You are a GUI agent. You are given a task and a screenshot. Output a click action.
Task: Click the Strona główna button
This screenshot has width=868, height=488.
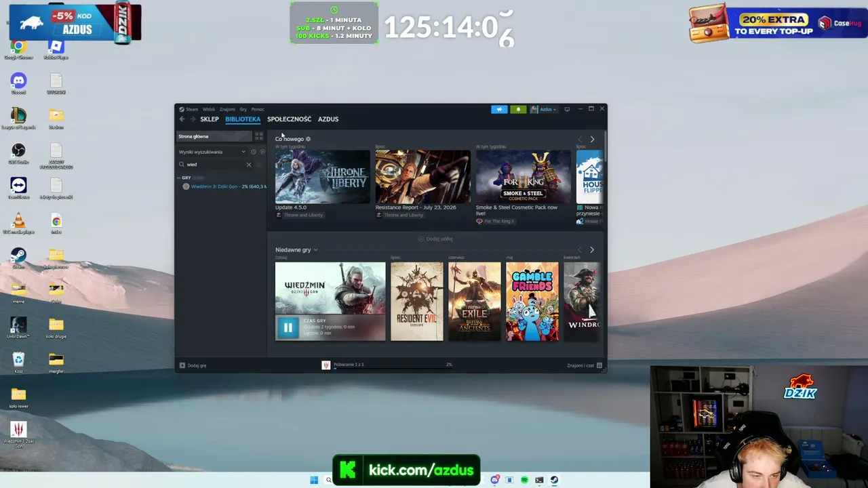click(214, 136)
